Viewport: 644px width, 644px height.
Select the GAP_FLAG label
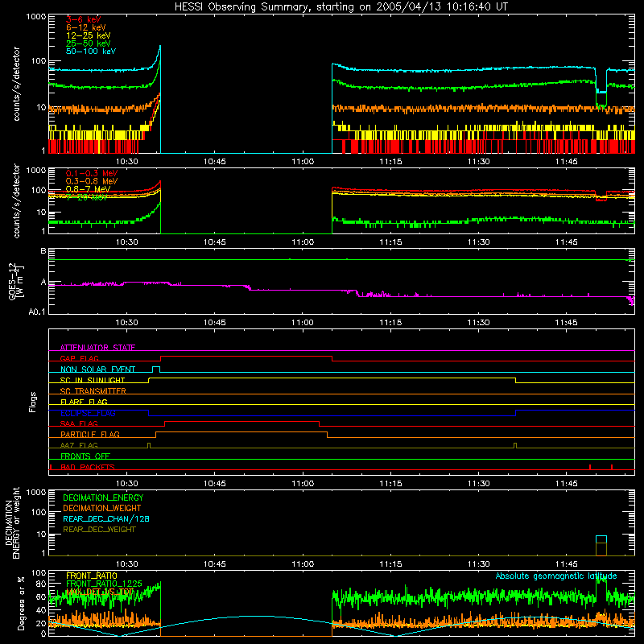(79, 358)
